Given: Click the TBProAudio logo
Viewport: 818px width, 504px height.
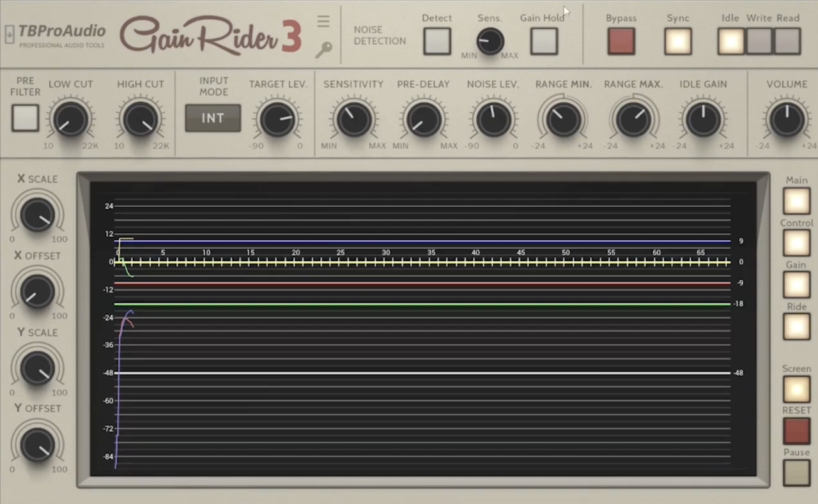Looking at the screenshot, I should click(62, 35).
